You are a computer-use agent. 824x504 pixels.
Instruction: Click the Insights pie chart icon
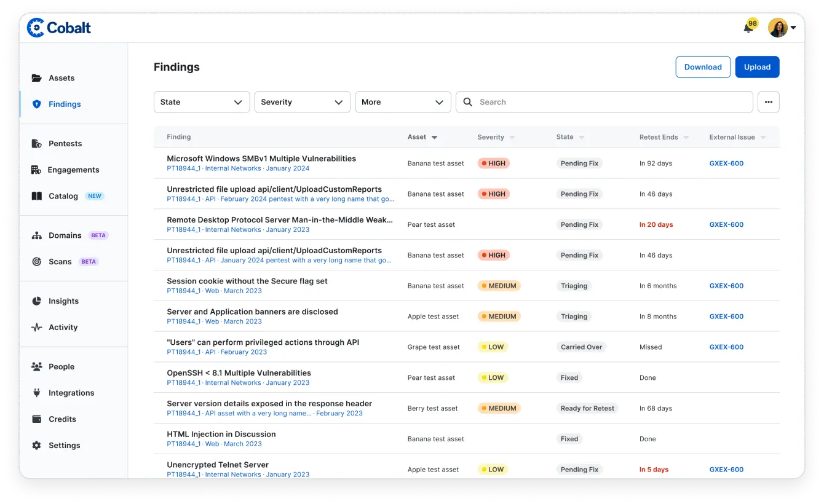(x=37, y=301)
